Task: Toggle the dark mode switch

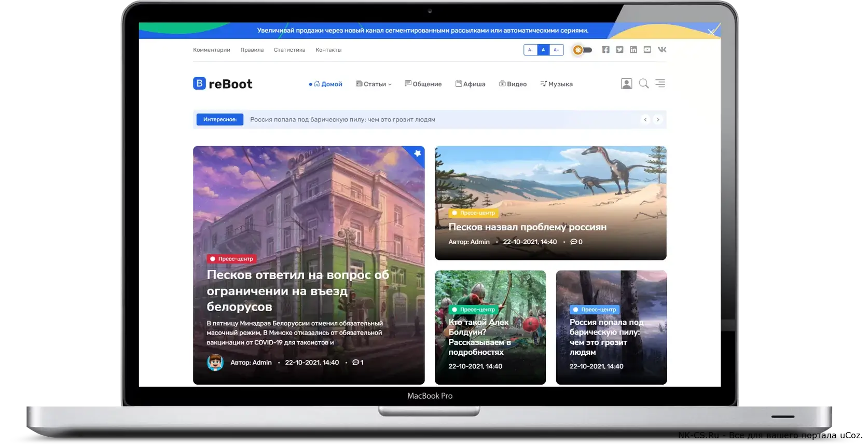Action: point(582,50)
